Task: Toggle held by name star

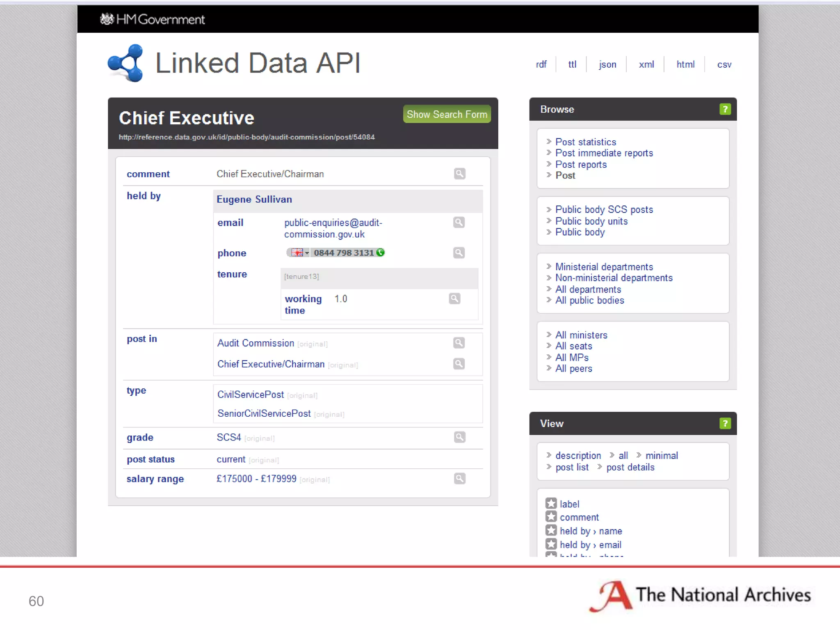Action: 551,530
